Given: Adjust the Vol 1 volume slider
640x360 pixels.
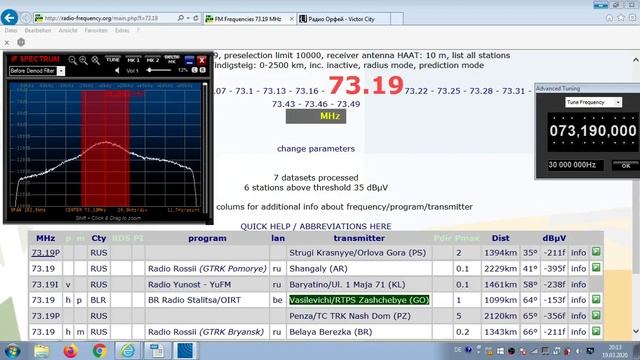Looking at the screenshot, I should [x=159, y=71].
